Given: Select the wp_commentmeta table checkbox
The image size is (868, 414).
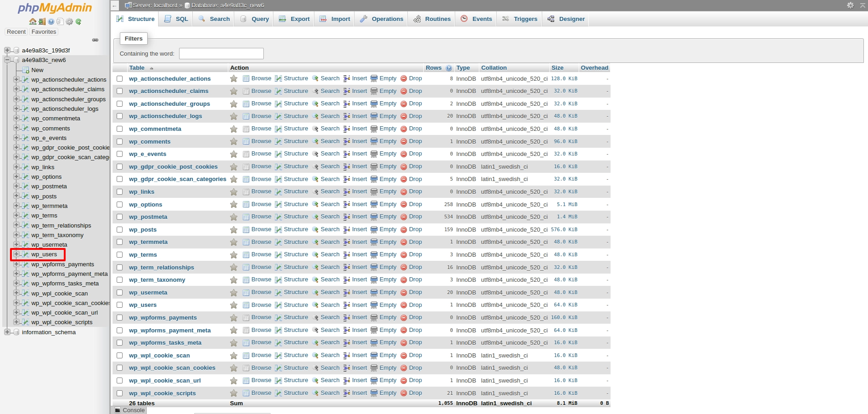Looking at the screenshot, I should (120, 129).
